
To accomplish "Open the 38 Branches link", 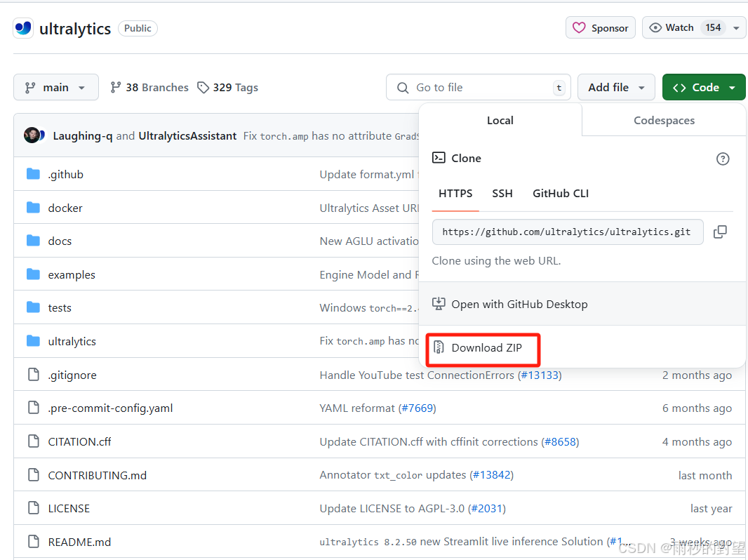I will [149, 87].
